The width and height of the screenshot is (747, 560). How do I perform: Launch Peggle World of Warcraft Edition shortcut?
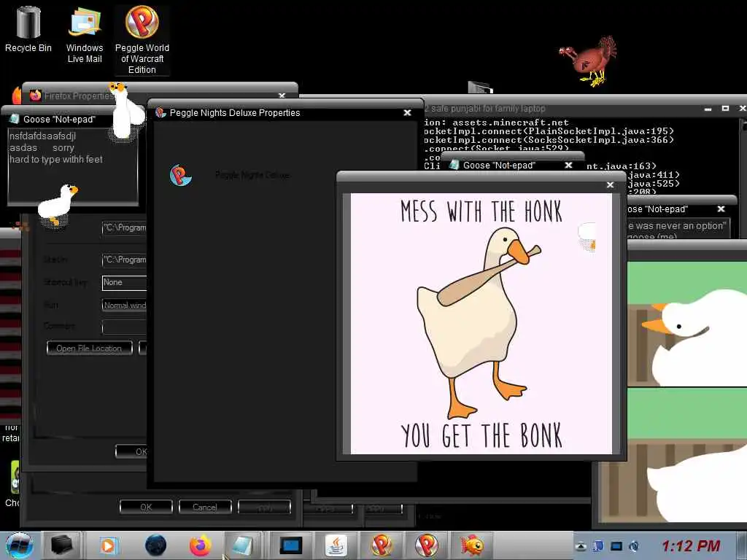click(142, 40)
